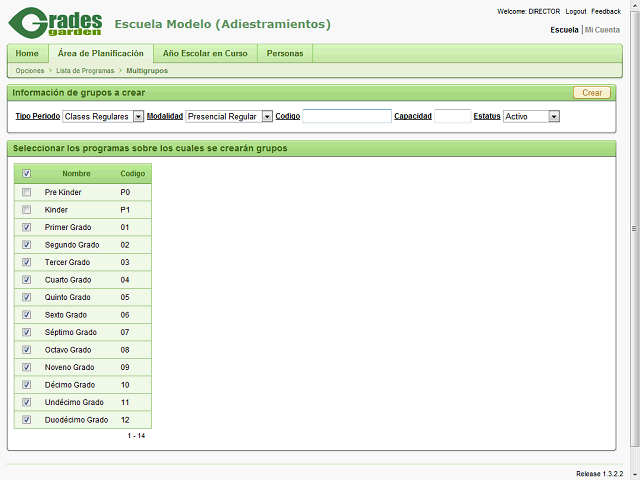Image resolution: width=640 pixels, height=480 pixels.
Task: Click the Grades Garden logo
Action: tap(56, 24)
